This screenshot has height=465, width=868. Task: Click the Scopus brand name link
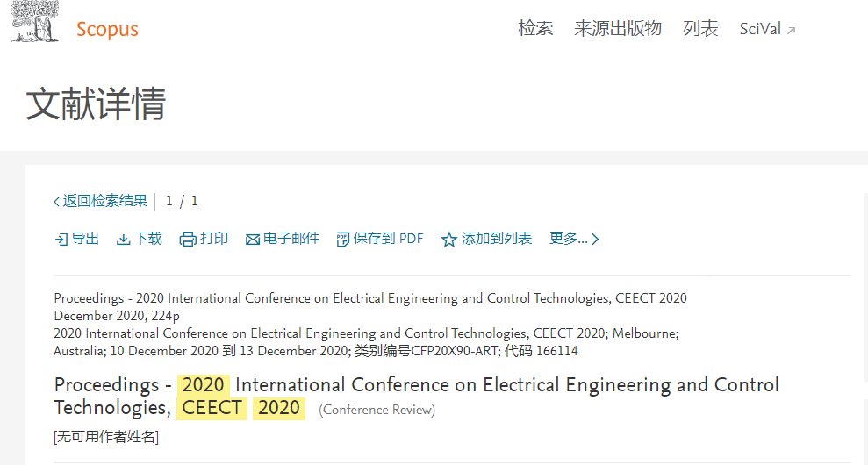tap(107, 29)
